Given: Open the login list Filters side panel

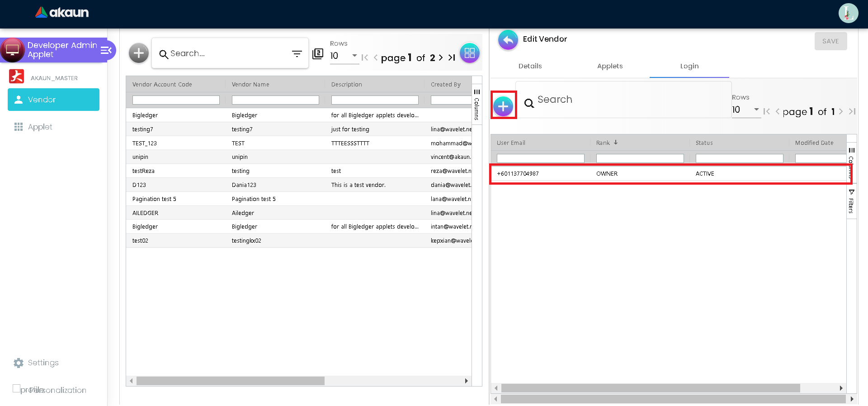Looking at the screenshot, I should point(851,202).
